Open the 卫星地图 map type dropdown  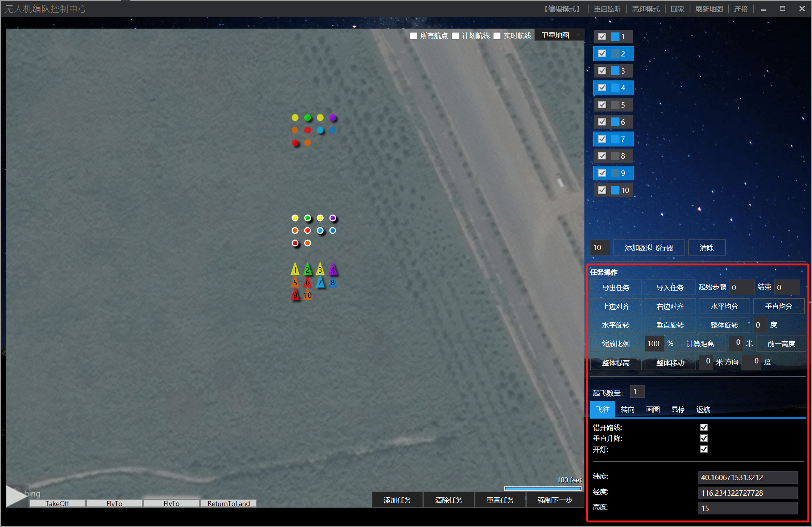pos(559,35)
